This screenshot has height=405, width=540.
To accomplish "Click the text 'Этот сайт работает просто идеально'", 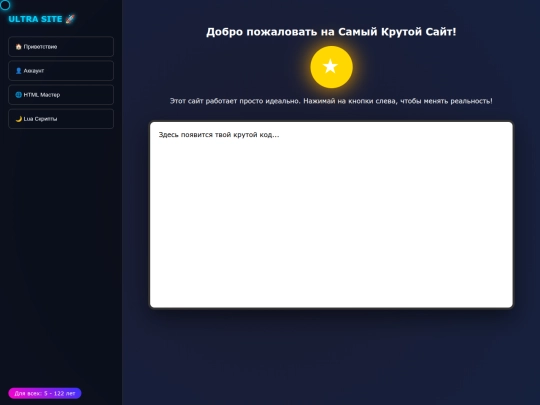I will (x=235, y=101).
